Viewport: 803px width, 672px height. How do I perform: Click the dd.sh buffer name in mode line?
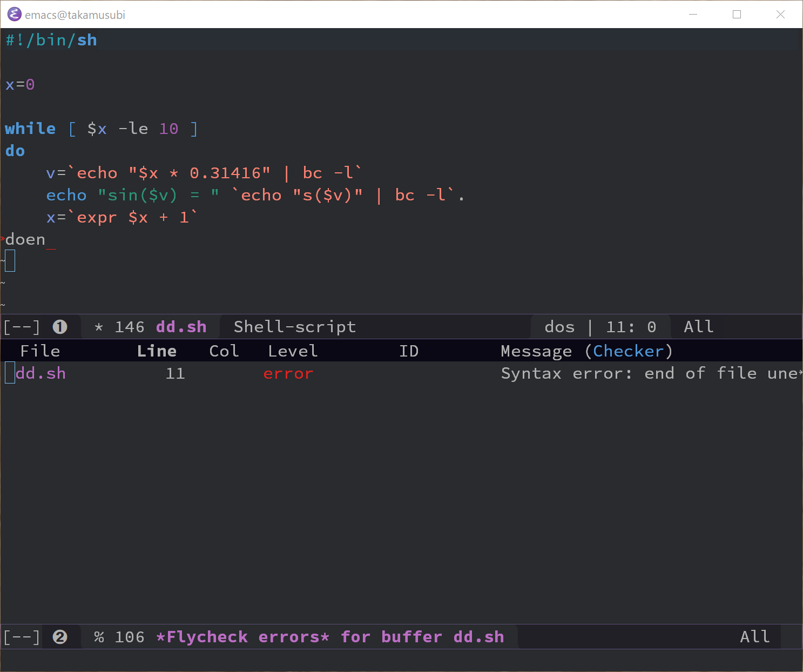click(x=181, y=327)
